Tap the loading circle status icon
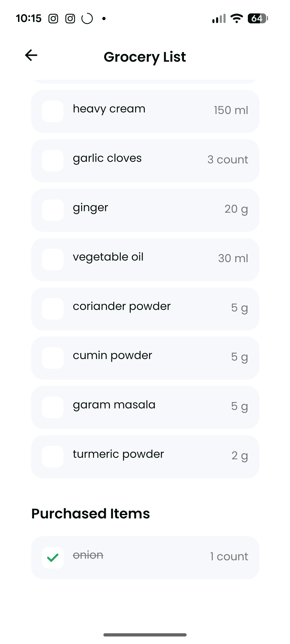Screen dimensions: 290x644 pos(87,19)
